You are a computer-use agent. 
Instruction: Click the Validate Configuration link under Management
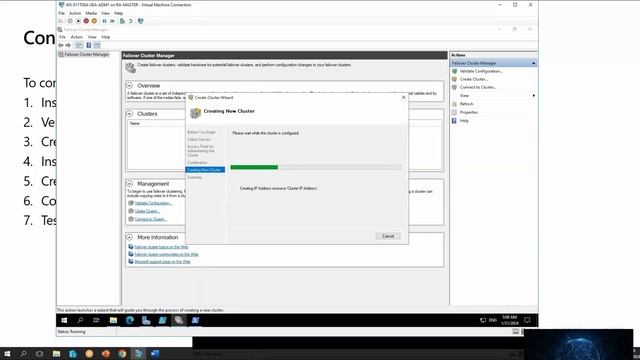[153, 203]
